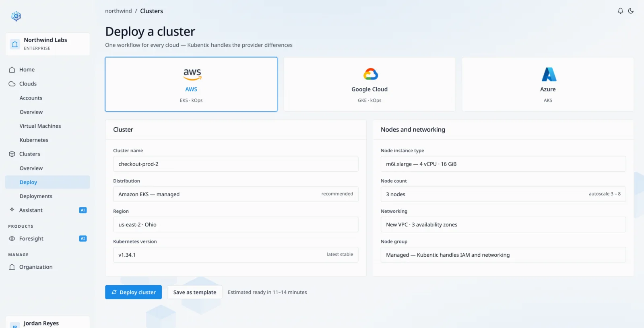This screenshot has width=644, height=328.
Task: Click the Azure logo
Action: (x=549, y=74)
